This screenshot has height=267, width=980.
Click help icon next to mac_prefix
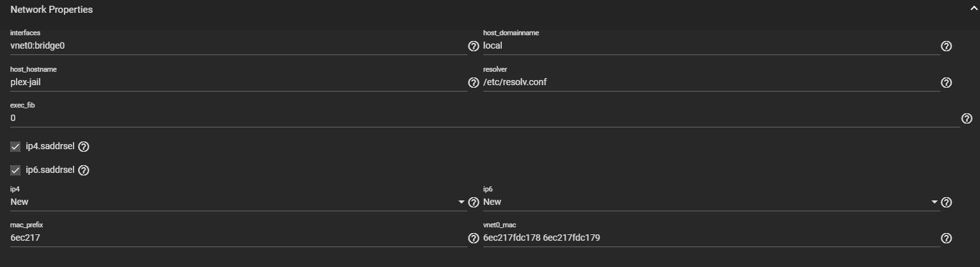click(473, 238)
